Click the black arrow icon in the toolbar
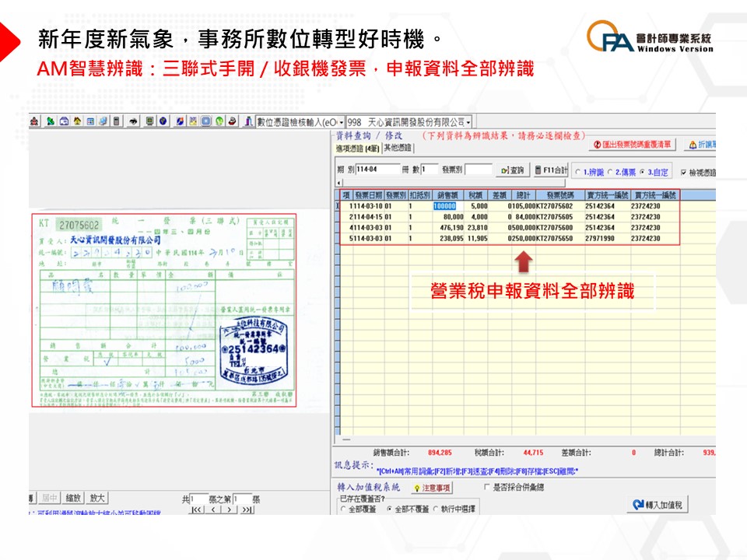747x560 pixels. coord(134,121)
